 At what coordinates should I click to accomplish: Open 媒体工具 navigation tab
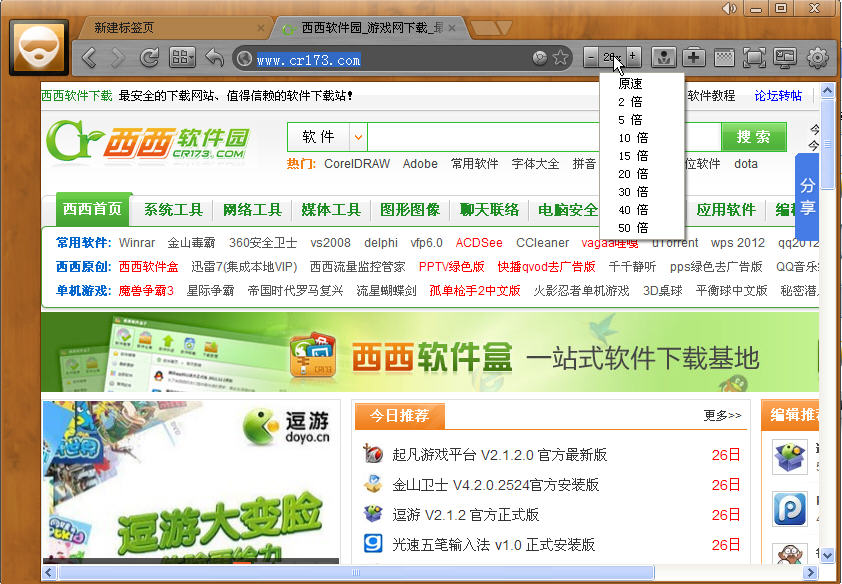coord(331,210)
